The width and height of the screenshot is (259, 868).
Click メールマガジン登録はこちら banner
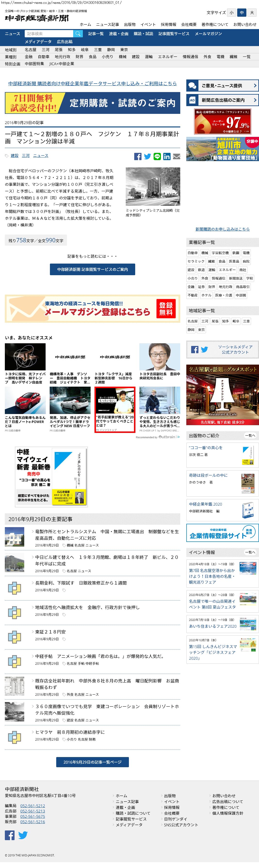point(92,309)
